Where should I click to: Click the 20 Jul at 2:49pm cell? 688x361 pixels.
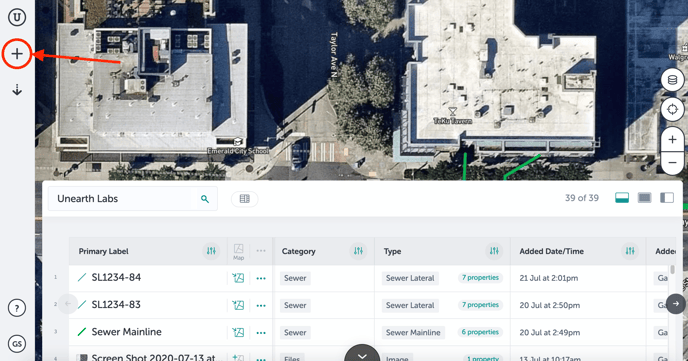pos(549,332)
